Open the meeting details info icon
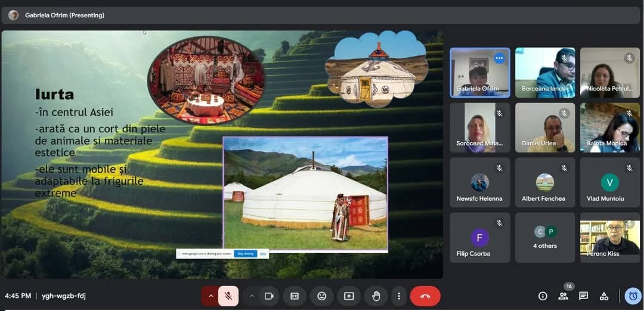644x311 pixels. [543, 296]
